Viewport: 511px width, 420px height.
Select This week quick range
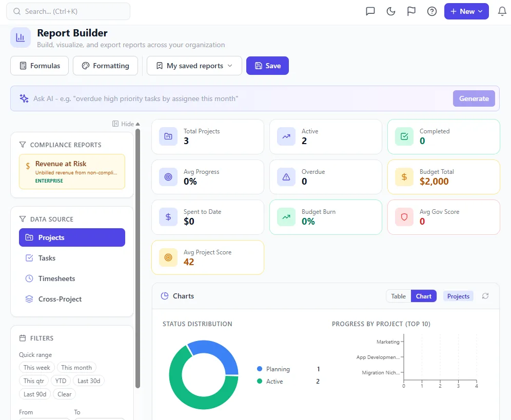tap(37, 368)
